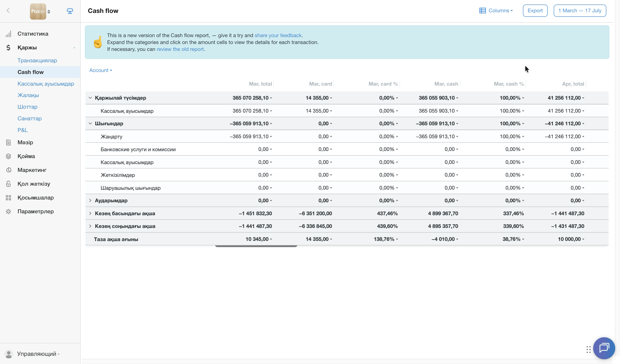Screen dimensions: 621x364
Task: Collapse the Шығындар category row
Action: [x=90, y=124]
